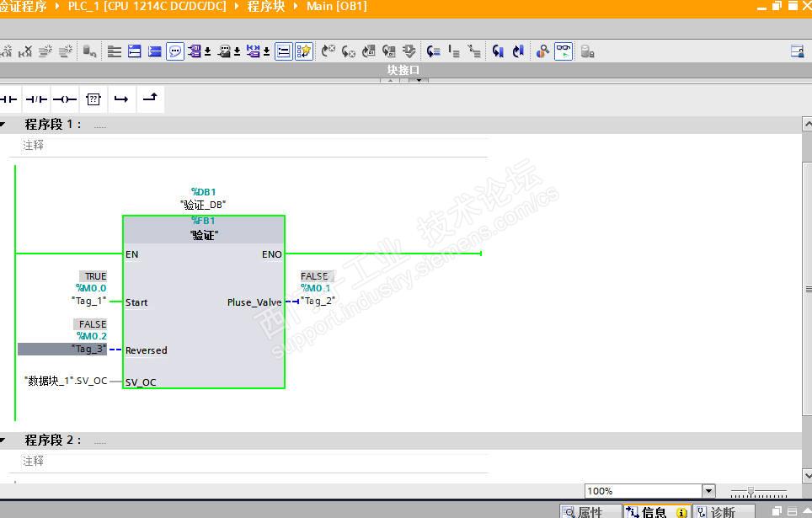The width and height of the screenshot is (812, 518).
Task: Click block interface down arrow handle
Action: pos(419,80)
